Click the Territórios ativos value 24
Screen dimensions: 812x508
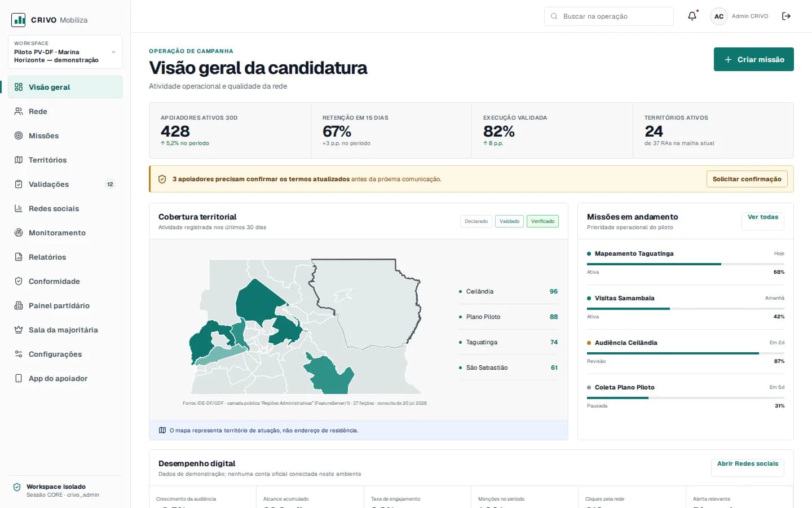point(654,131)
